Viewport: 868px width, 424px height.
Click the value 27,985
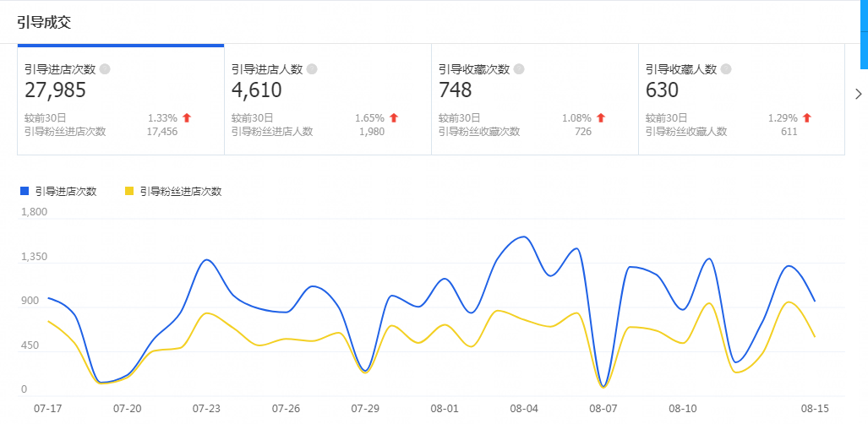coord(55,90)
